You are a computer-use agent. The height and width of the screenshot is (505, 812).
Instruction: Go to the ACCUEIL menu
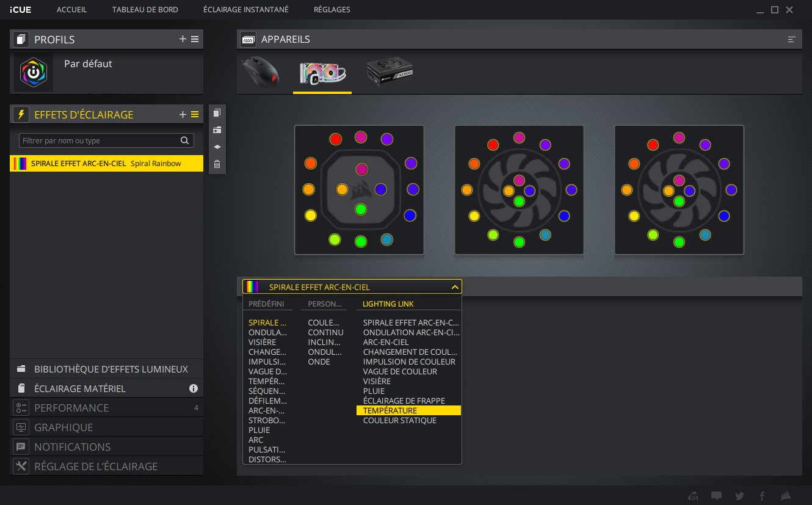72,10
